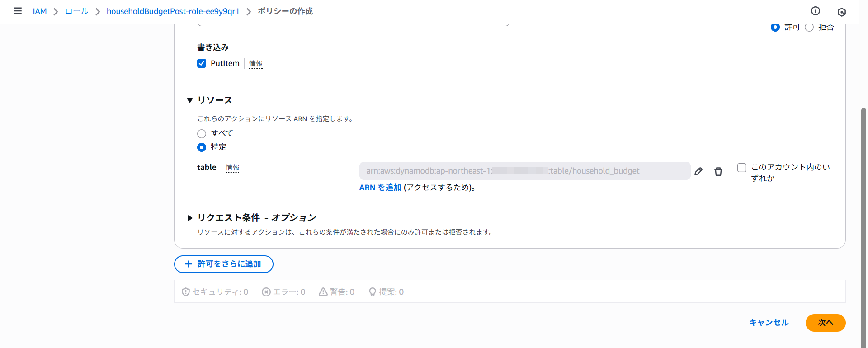
Task: Click the hexagon settings icon top right
Action: 841,12
